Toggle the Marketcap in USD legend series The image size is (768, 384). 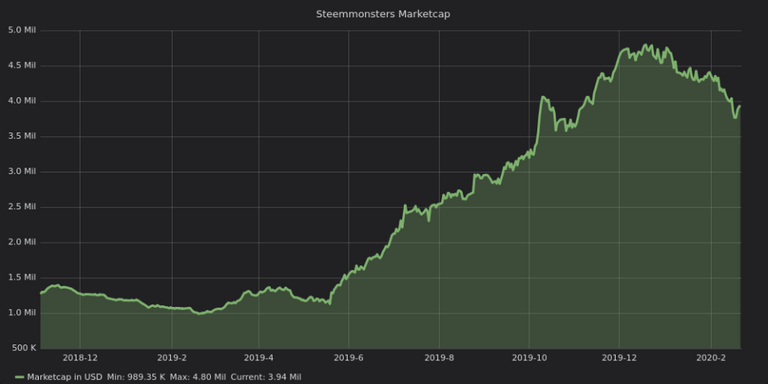65,377
